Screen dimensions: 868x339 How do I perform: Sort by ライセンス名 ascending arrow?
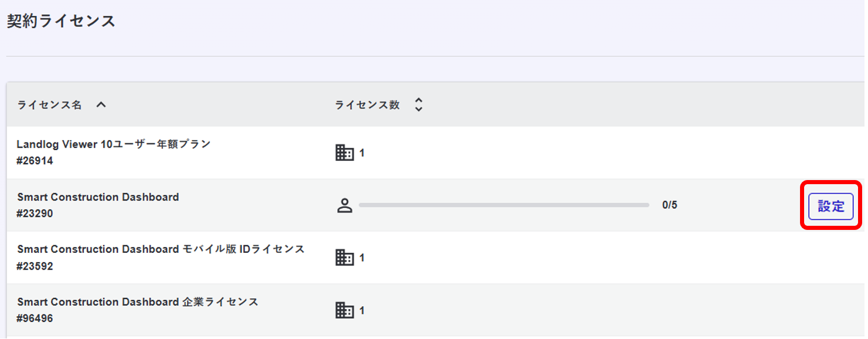(101, 105)
